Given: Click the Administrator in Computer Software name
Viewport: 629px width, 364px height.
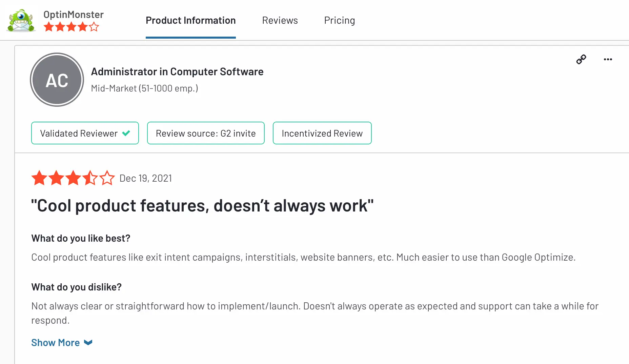Looking at the screenshot, I should 177,72.
